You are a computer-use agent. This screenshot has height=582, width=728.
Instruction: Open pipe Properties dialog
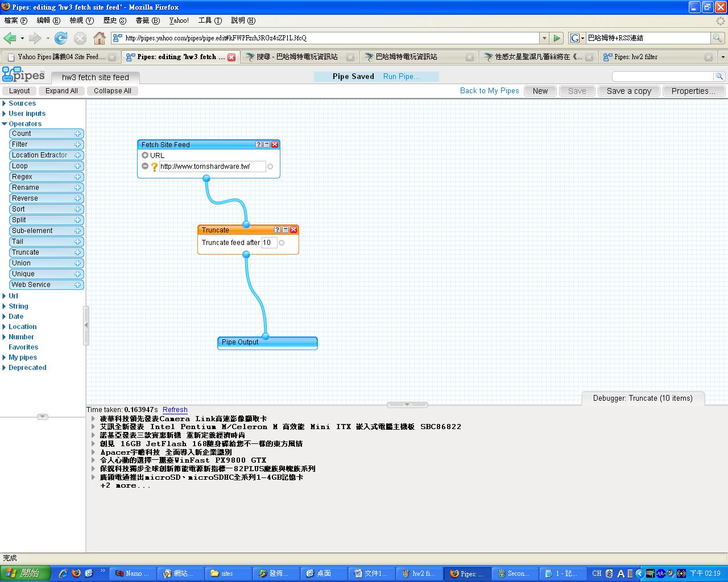pos(693,91)
